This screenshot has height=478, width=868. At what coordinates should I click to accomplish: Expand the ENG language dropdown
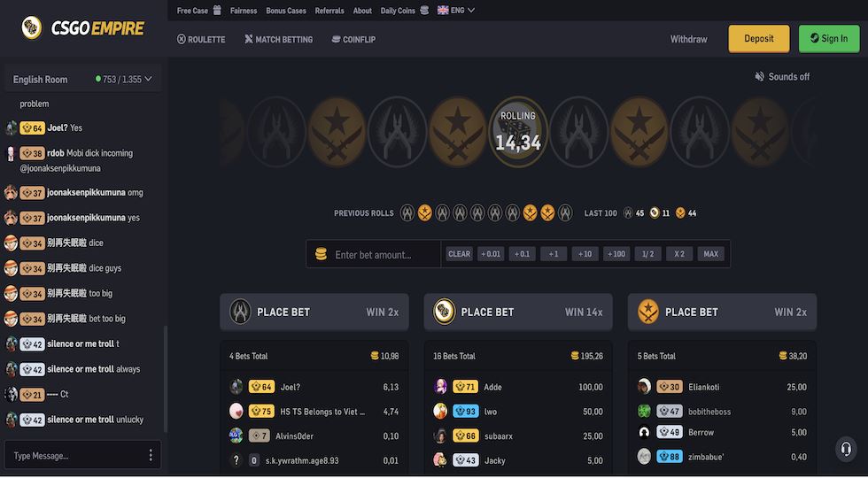pyautogui.click(x=455, y=10)
